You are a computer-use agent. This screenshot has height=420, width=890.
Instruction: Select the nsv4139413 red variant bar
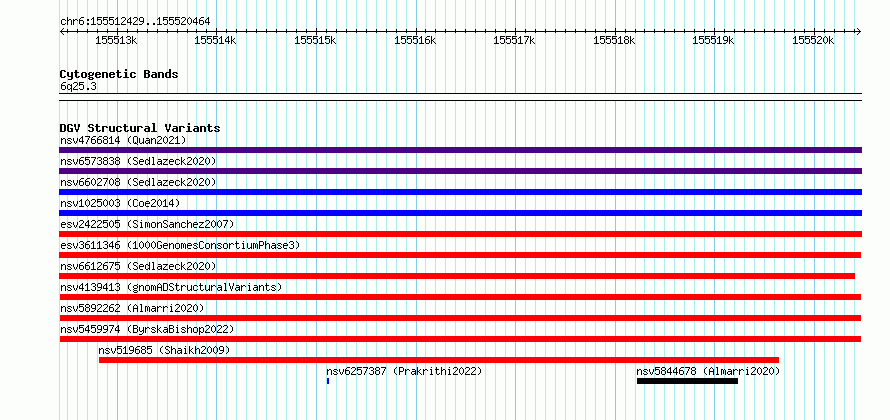click(x=460, y=297)
